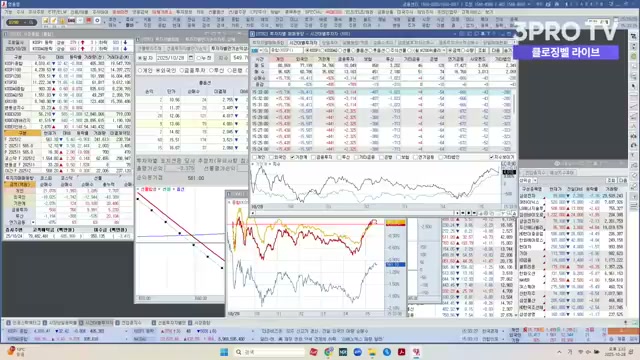This screenshot has height=360, width=640.
Task: Click the blue round taskbar icon next to File Explorer
Action: tap(387, 352)
